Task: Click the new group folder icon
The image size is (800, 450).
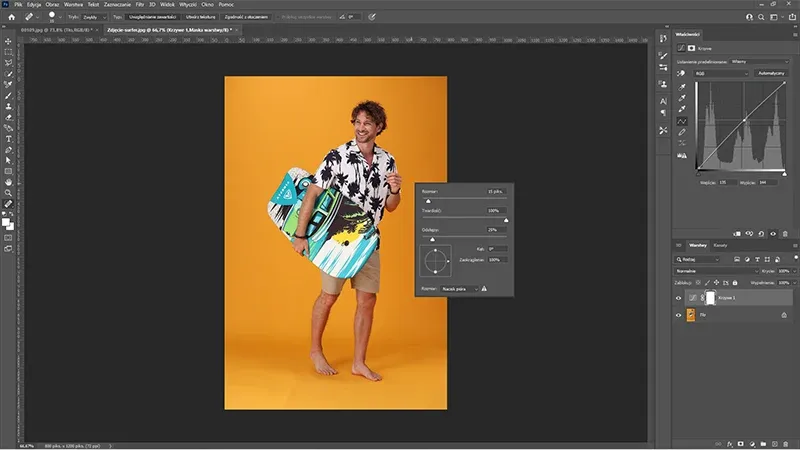Action: (763, 444)
